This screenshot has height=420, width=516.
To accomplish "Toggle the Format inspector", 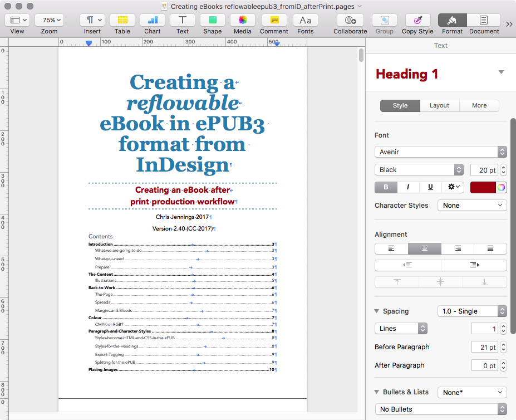I will pyautogui.click(x=452, y=20).
